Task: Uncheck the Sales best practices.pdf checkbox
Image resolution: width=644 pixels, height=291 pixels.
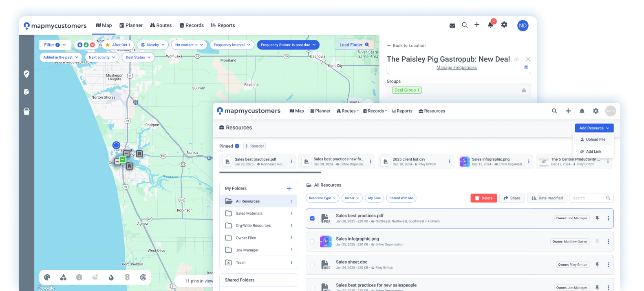Action: pyautogui.click(x=312, y=218)
